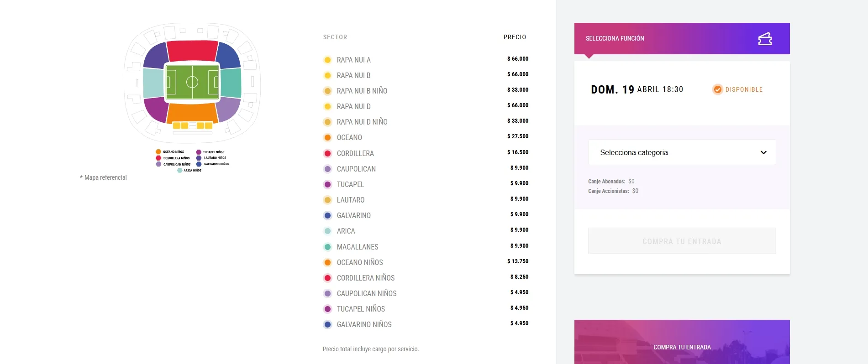Click the lavender dot beside CAUPOLICAN
The image size is (868, 364).
[x=327, y=169]
